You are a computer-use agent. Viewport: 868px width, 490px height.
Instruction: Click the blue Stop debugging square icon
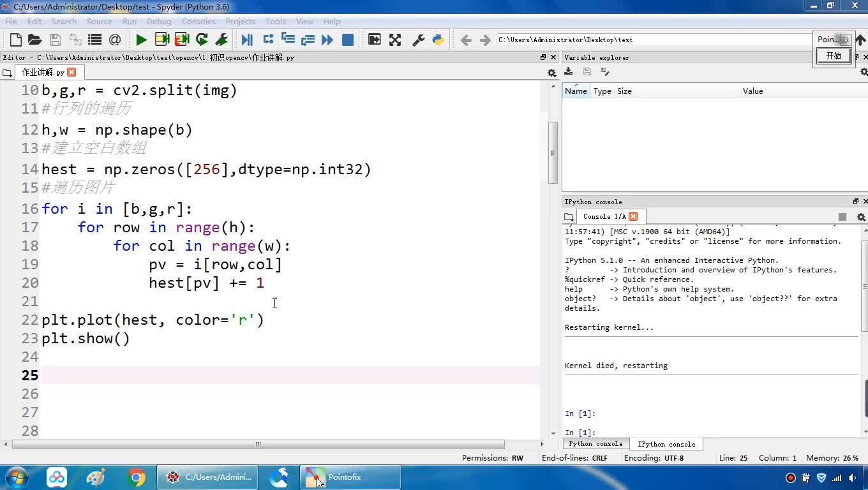click(x=348, y=40)
